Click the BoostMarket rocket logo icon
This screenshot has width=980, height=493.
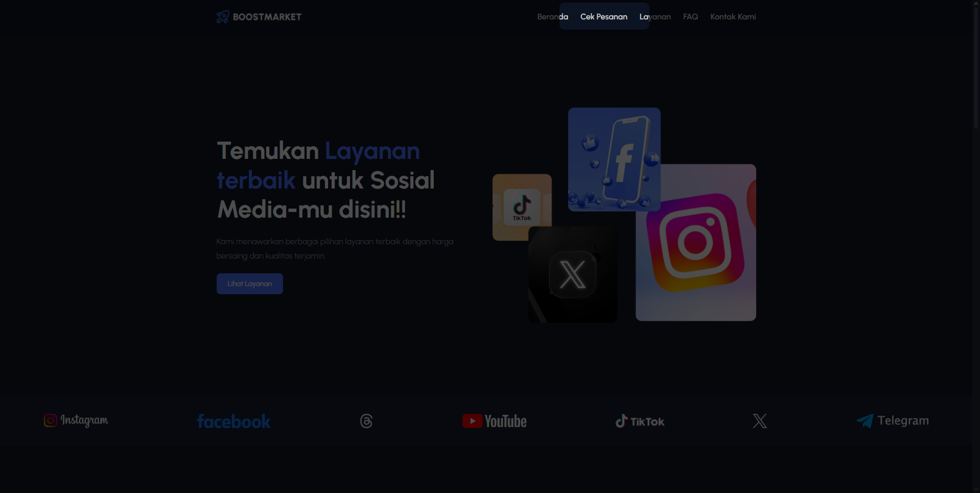point(223,17)
